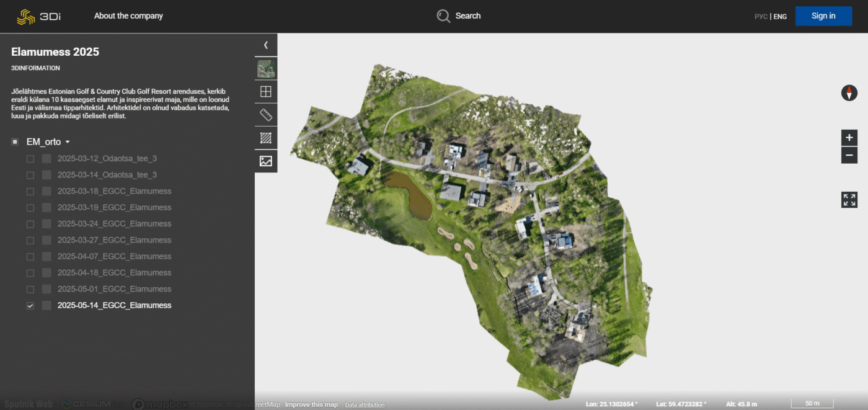Enter fullscreen map view

click(x=849, y=200)
